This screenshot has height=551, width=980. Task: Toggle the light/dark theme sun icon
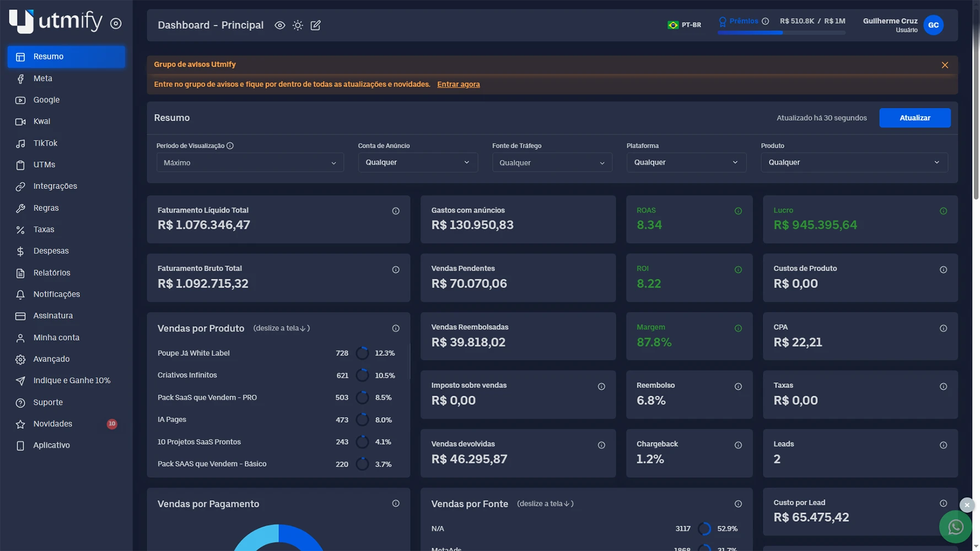click(298, 25)
